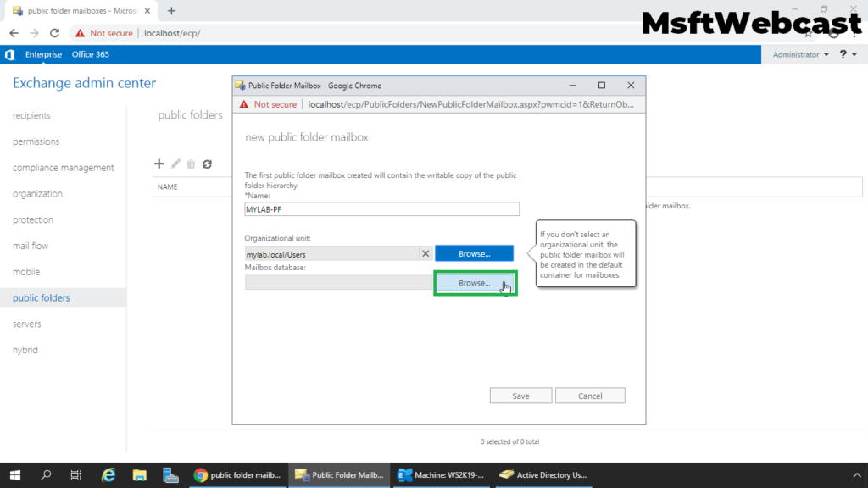Click Exchange admin center title
Viewport: 868px width, 488px height.
coord(84,83)
